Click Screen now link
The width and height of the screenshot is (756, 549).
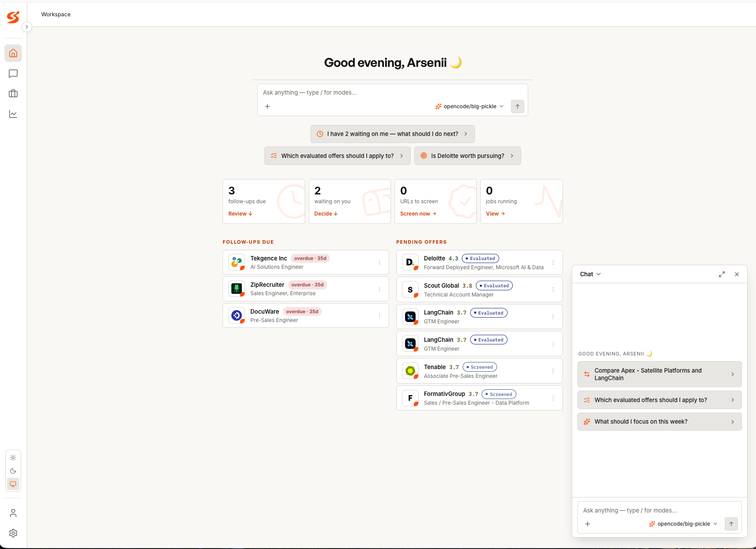click(418, 214)
